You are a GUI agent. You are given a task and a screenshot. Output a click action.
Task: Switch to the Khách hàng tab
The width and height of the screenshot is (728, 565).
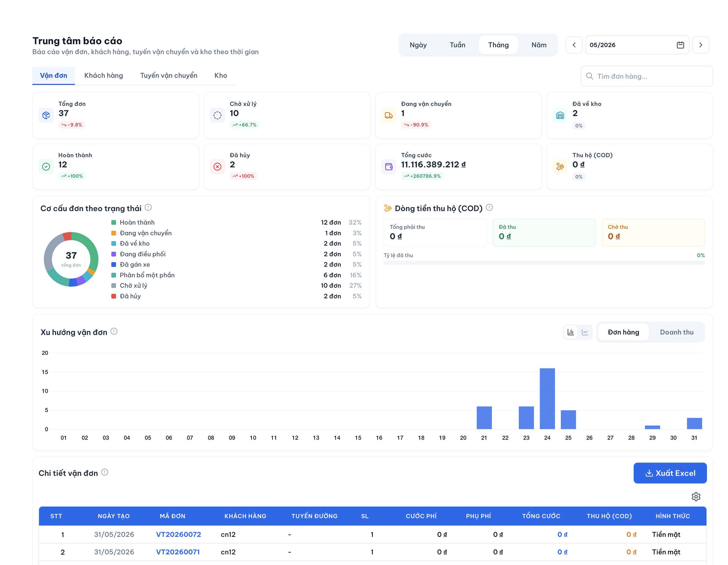104,76
